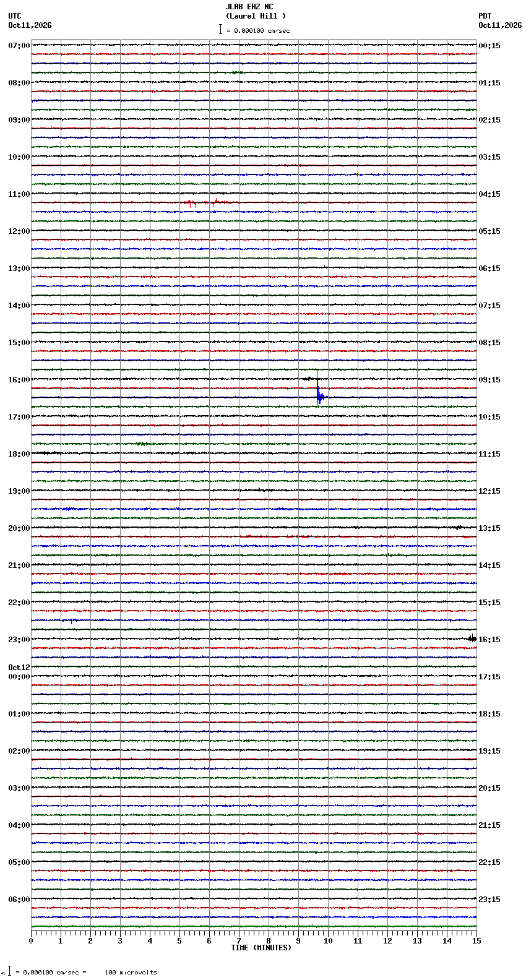Click the '12:15' PDT time label
Screen dimensions: 526x980
(489, 491)
